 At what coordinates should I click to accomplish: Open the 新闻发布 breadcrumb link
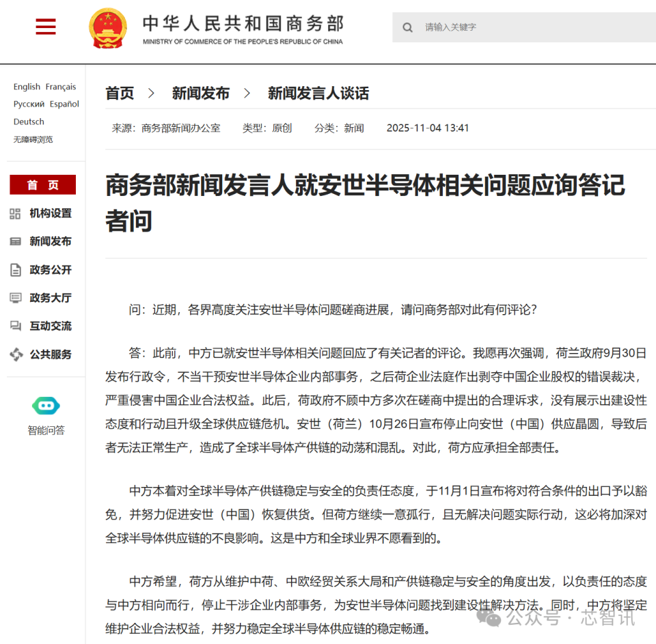201,93
